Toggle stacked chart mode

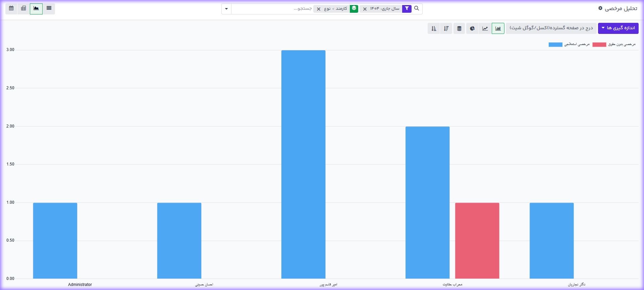(x=459, y=29)
